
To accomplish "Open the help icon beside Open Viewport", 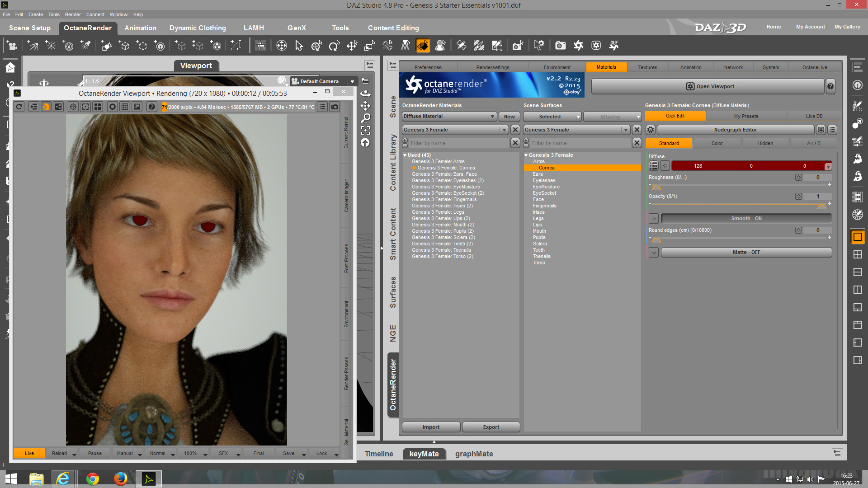I will click(x=830, y=86).
